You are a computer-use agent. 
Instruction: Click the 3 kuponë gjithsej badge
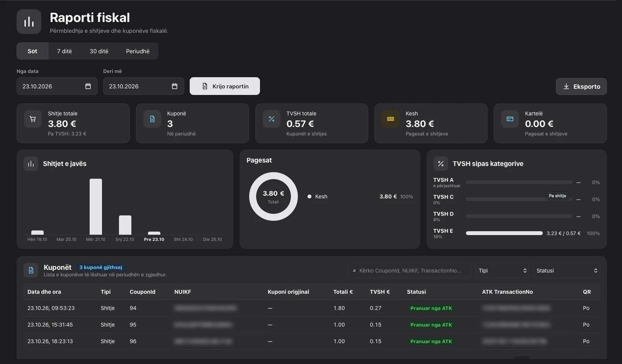point(101,267)
